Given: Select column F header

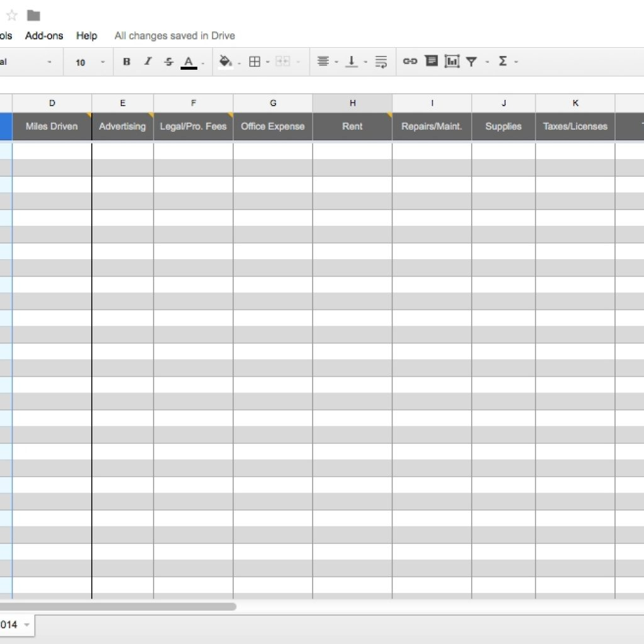Looking at the screenshot, I should (194, 103).
